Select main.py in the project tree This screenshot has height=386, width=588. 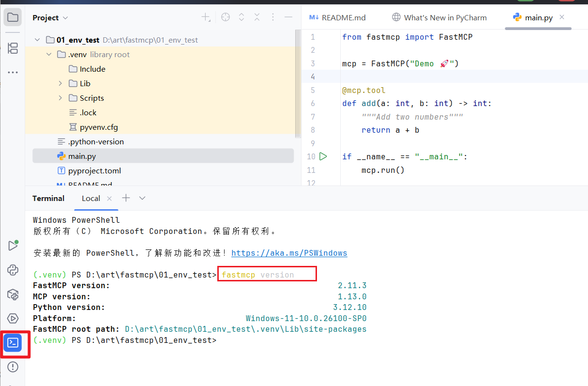point(163,156)
